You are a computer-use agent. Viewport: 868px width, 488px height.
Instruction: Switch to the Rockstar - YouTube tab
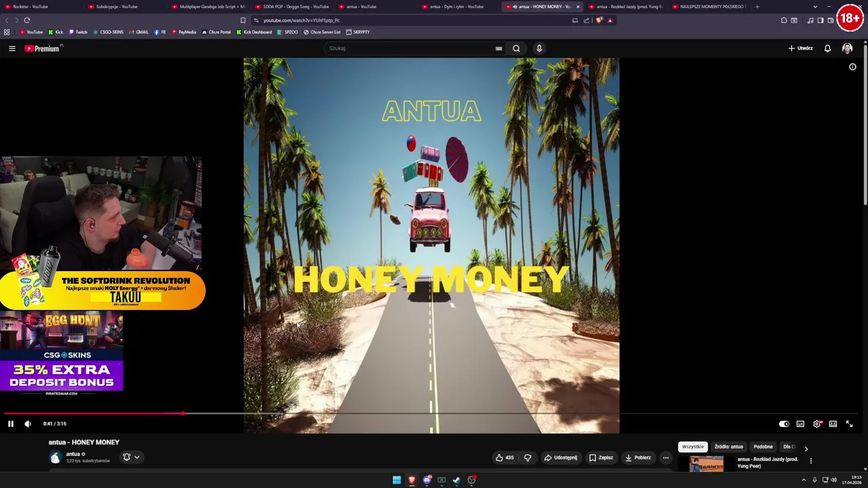point(41,7)
